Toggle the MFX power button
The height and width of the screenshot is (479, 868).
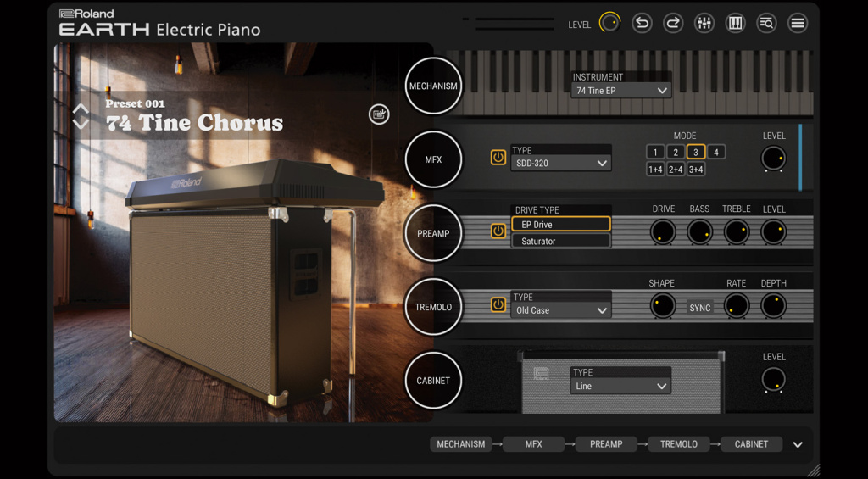pyautogui.click(x=498, y=158)
